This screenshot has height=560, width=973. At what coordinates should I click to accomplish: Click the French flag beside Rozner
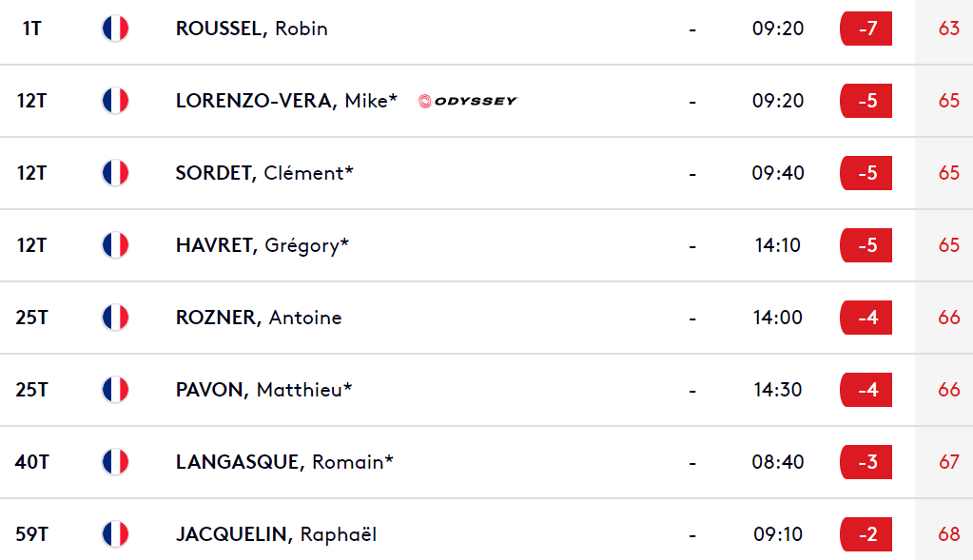click(115, 318)
